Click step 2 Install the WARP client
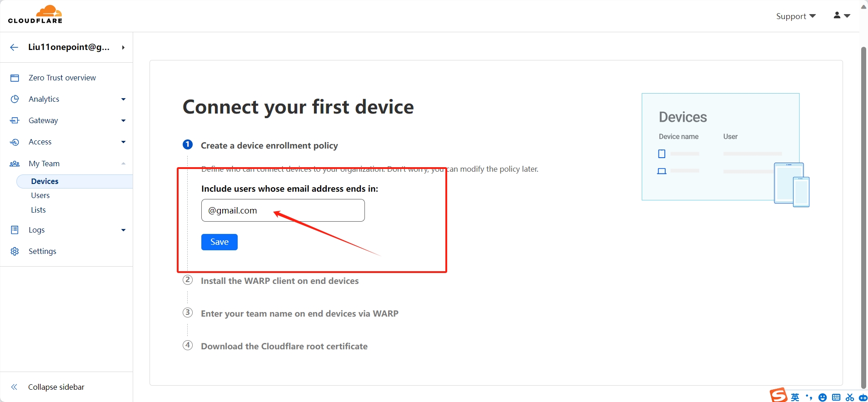 [279, 281]
